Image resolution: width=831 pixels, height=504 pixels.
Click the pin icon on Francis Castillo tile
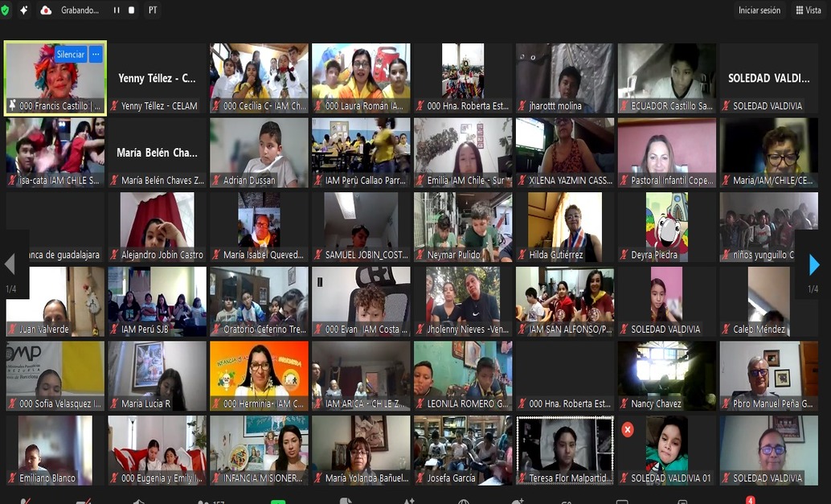coord(12,106)
